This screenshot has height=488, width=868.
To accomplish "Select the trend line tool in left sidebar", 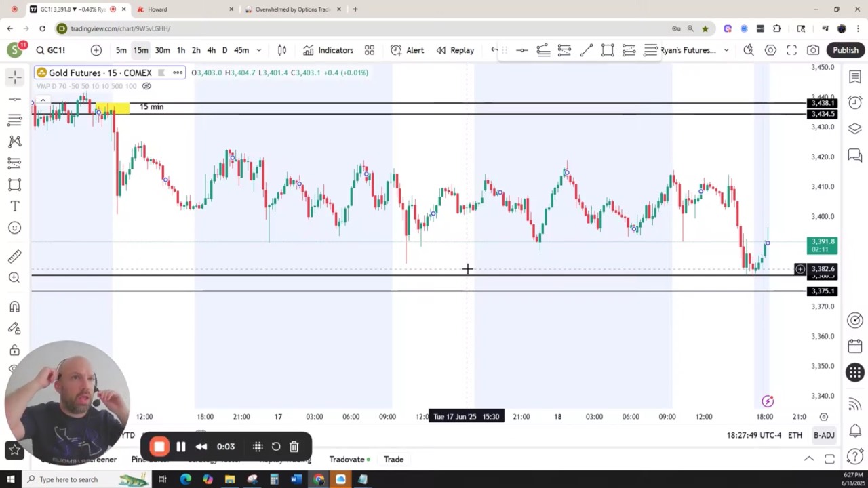I will (14, 99).
